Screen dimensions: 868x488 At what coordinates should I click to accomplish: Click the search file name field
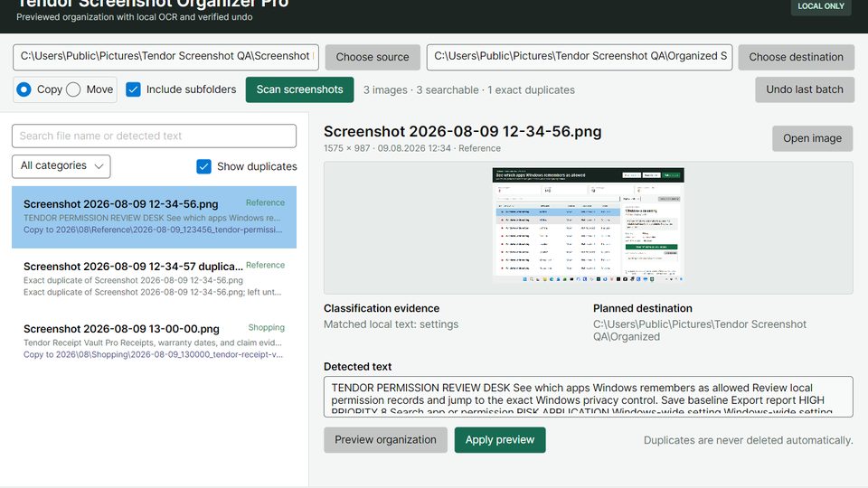click(x=154, y=136)
